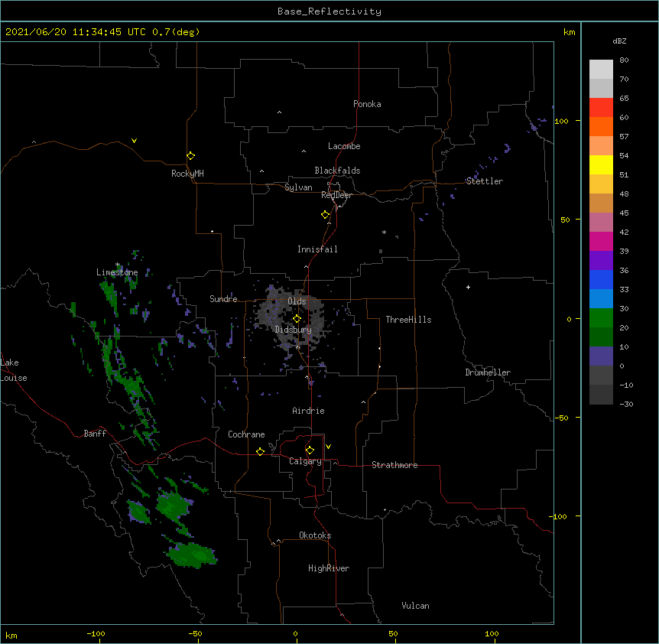
Task: Click the Lacombe label
Action: [x=344, y=146]
